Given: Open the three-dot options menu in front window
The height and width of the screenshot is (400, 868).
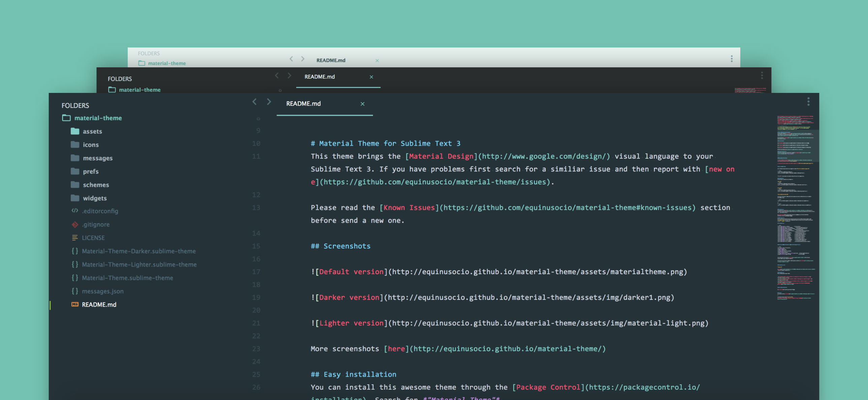Looking at the screenshot, I should [808, 102].
